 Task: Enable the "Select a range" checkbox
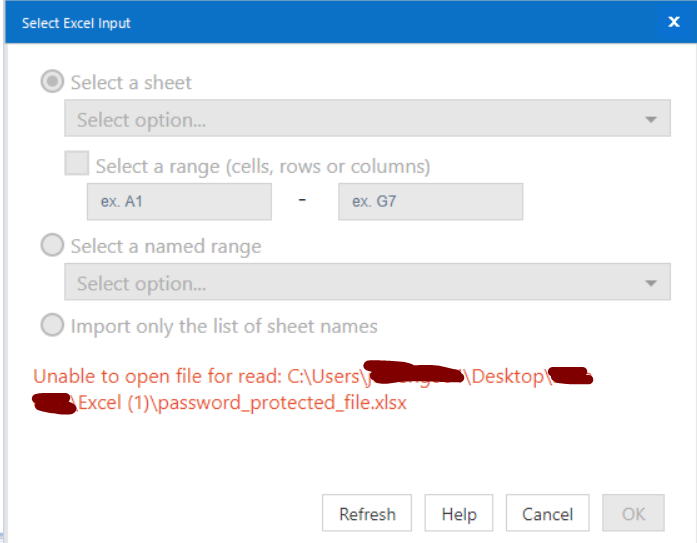pos(77,164)
